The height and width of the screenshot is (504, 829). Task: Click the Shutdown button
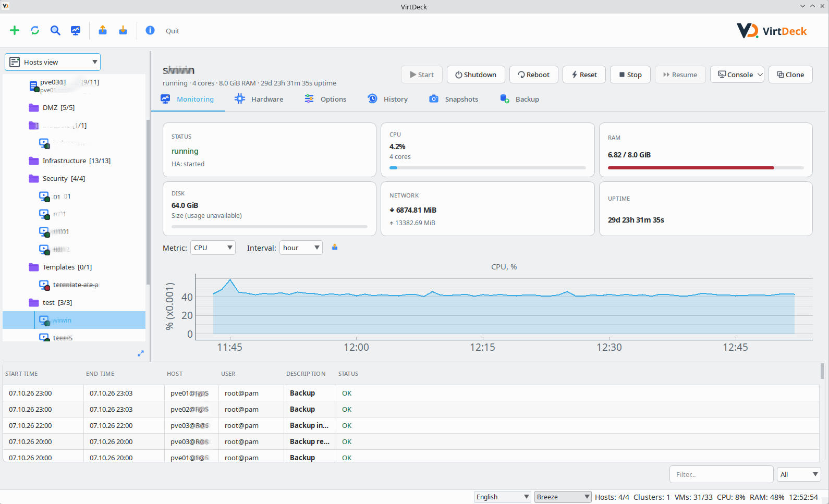point(476,75)
